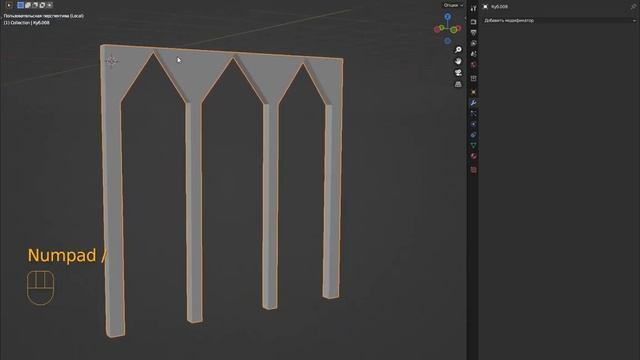Toggle the pin icon in Properties header
Image resolution: width=640 pixels, height=360 pixels.
[x=634, y=7]
